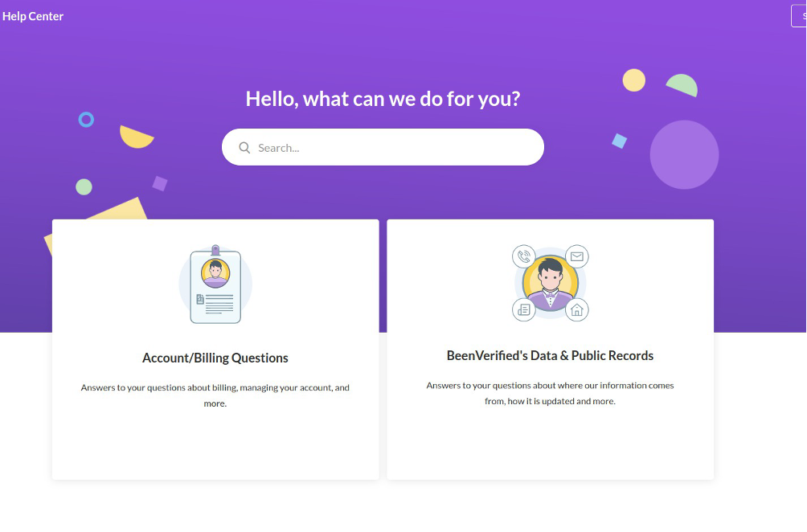Click the partially visible top-right button

coord(799,15)
